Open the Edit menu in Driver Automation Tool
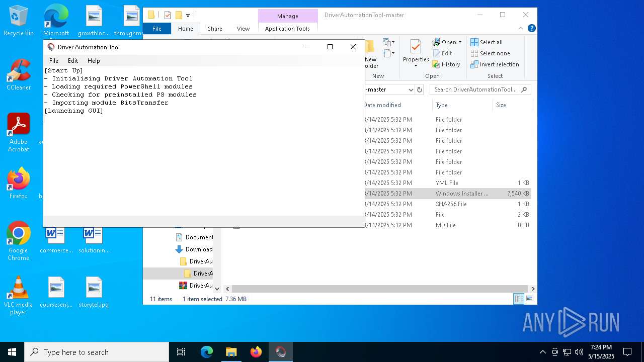 73,60
